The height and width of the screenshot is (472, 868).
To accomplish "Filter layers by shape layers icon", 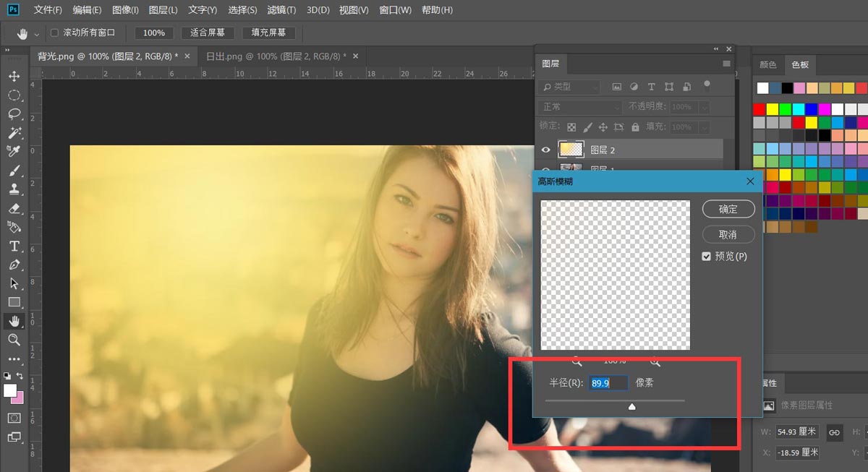I will [x=668, y=87].
